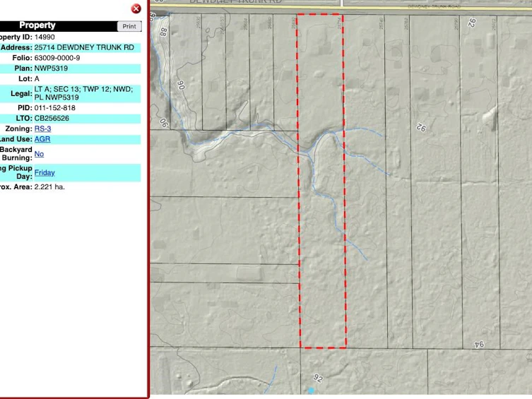Click the 2.221 ha. area value
The width and height of the screenshot is (532, 399).
(49, 186)
